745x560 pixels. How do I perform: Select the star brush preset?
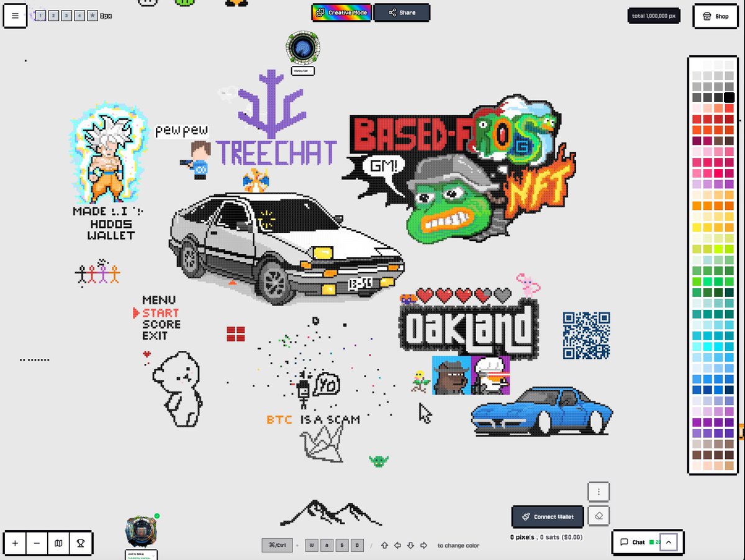93,16
